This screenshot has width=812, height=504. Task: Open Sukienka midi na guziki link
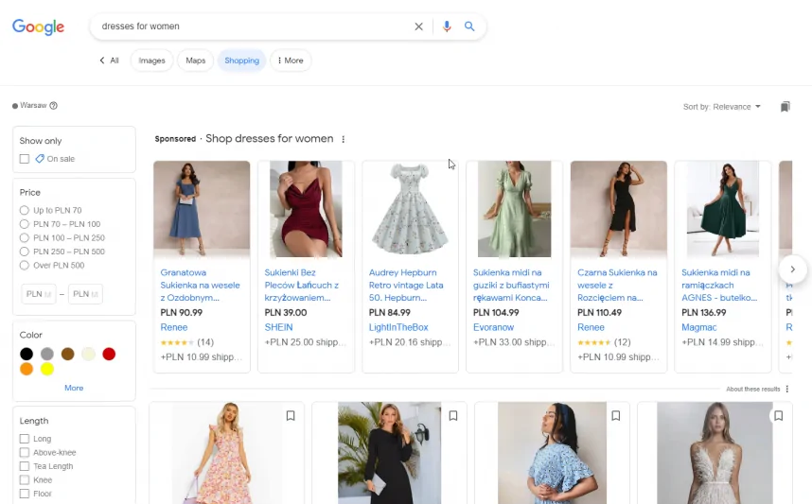pos(511,286)
